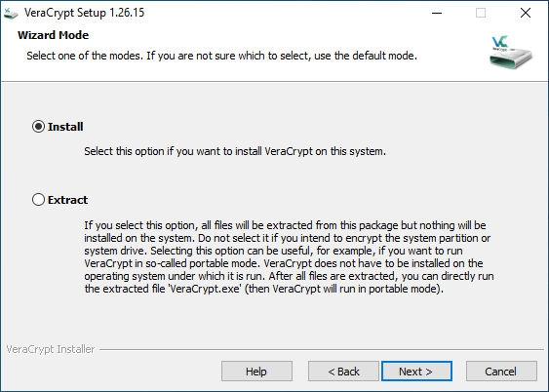Cancel the VeraCrypt installation
The image size is (549, 392).
[x=501, y=371]
